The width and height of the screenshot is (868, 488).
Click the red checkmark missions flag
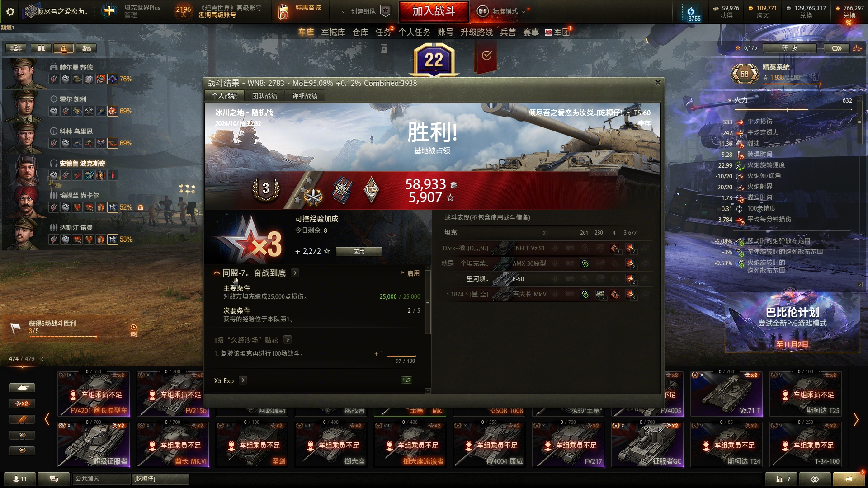click(x=486, y=56)
